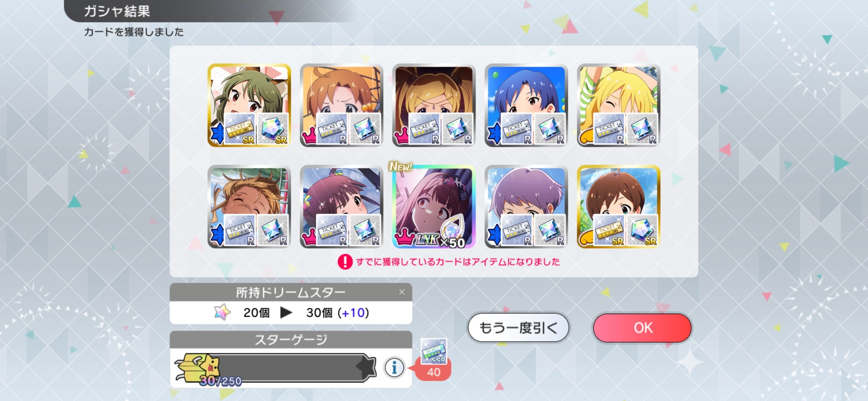This screenshot has width=868, height=401.
Task: Click the もう一度引く button
Action: [518, 328]
